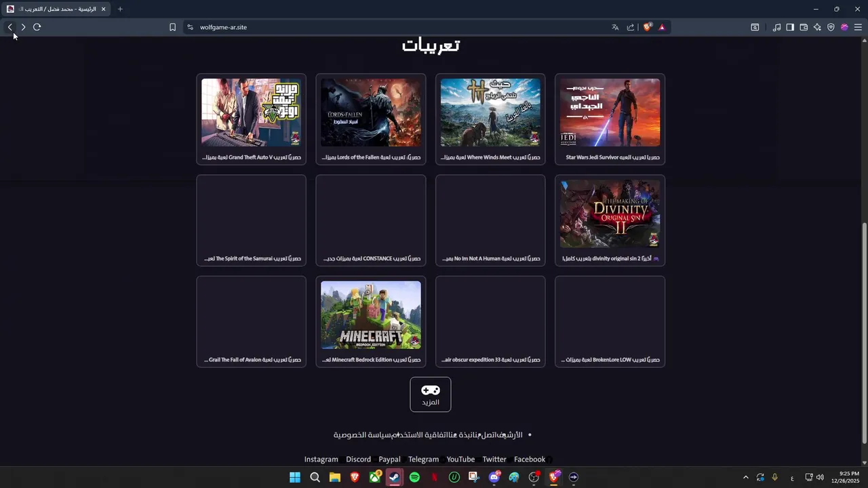This screenshot has width=868, height=488.
Task: Toggle the browser sidebar panel
Action: [x=790, y=27]
